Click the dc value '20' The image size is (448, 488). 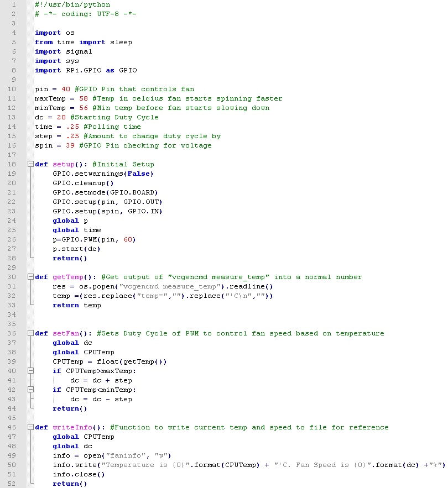[x=61, y=117]
